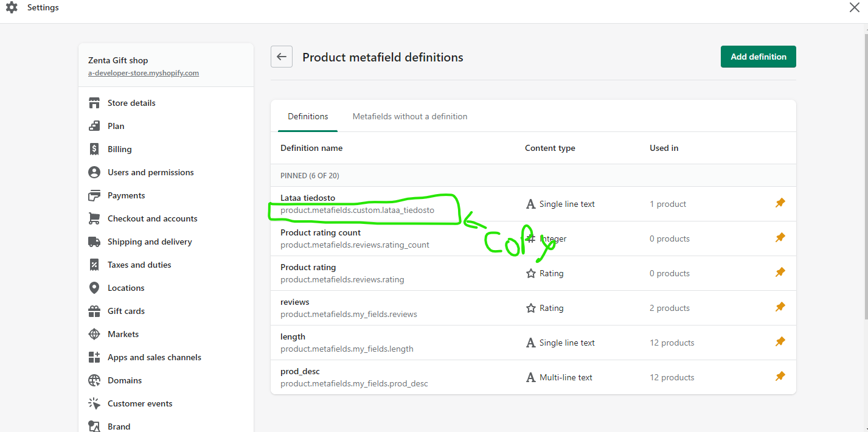
Task: Go back using the arrow button
Action: point(282,57)
